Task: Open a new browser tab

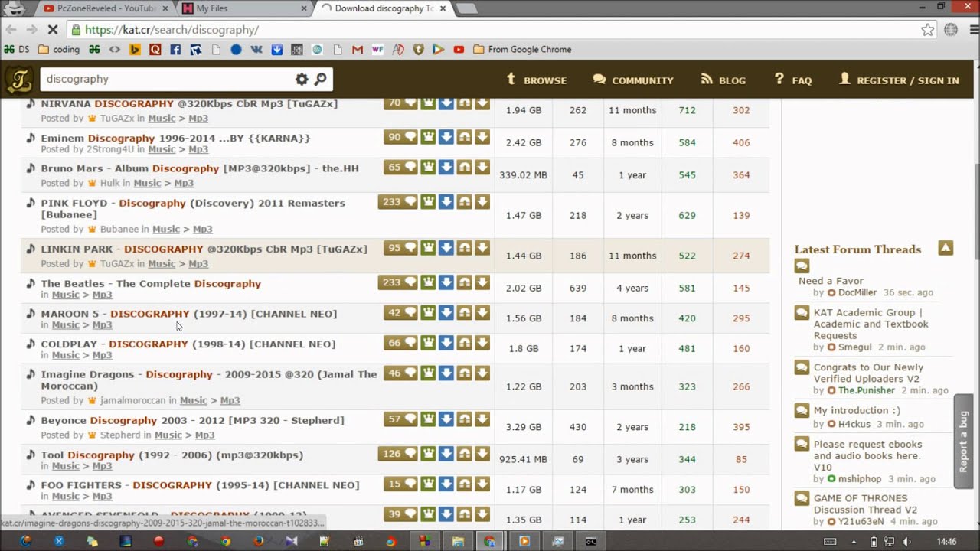Action: (x=466, y=9)
